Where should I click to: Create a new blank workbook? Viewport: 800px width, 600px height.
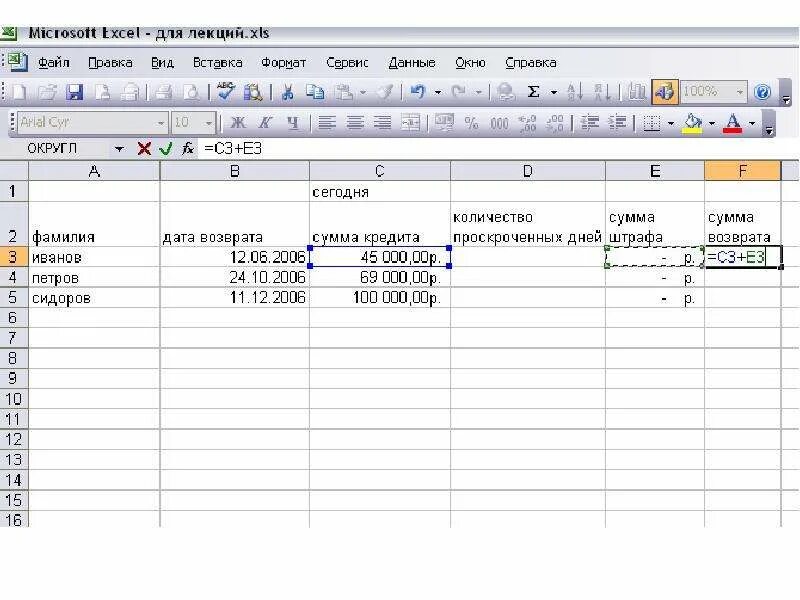20,92
